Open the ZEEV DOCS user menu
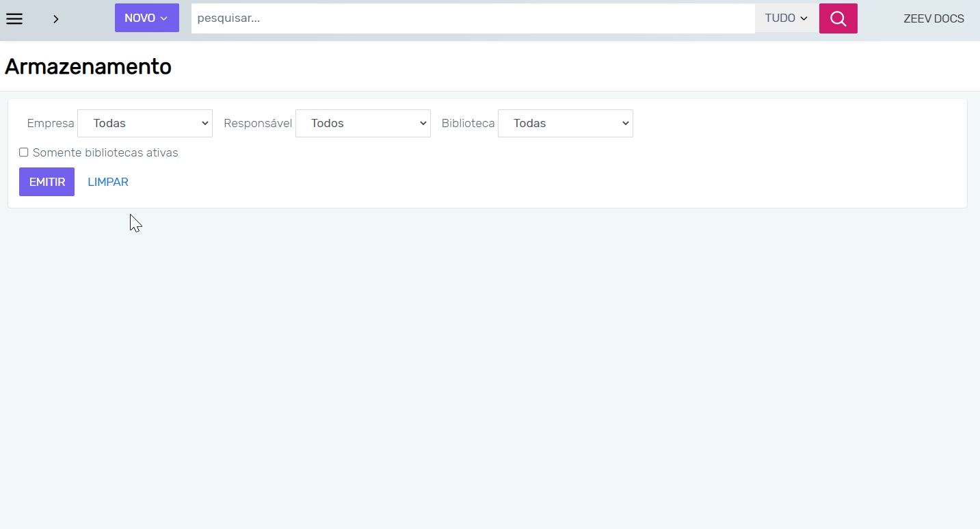The height and width of the screenshot is (529, 980). tap(933, 19)
